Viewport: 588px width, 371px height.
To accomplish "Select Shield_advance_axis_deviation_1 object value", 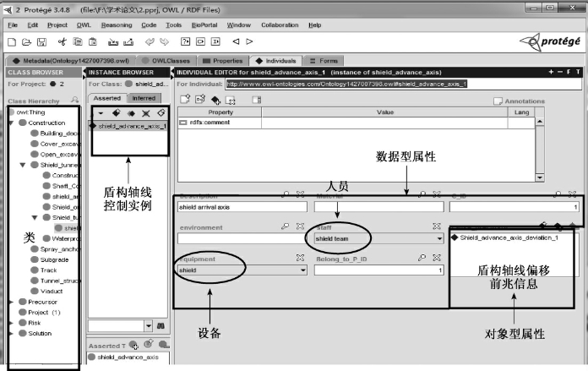I will click(x=505, y=237).
